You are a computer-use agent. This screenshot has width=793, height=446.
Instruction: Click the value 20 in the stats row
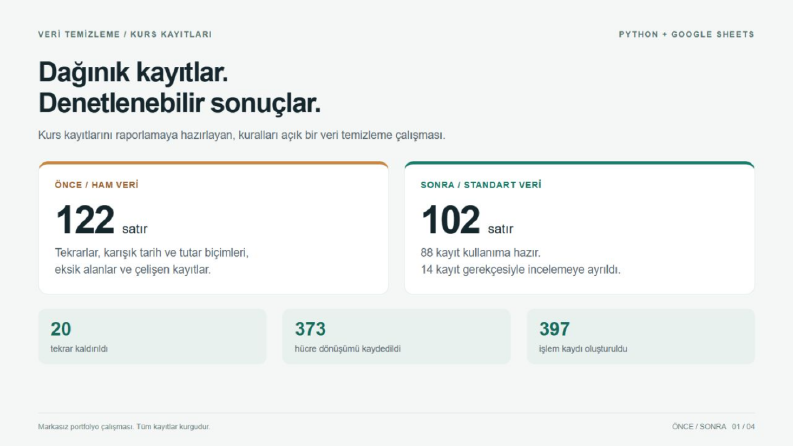(x=61, y=329)
